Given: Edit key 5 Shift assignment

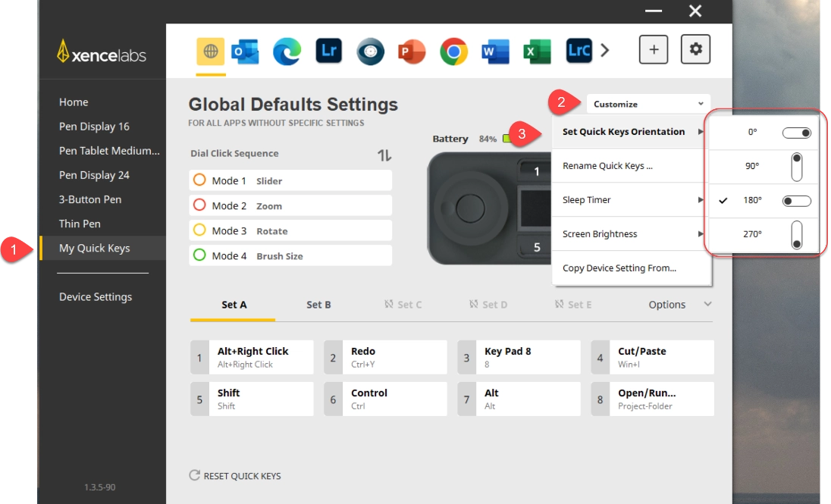Looking at the screenshot, I should click(x=252, y=399).
